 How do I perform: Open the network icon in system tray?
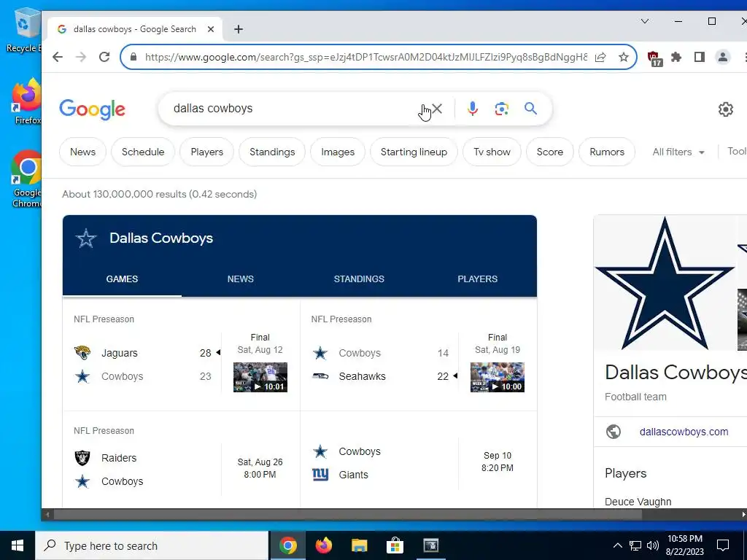635,545
